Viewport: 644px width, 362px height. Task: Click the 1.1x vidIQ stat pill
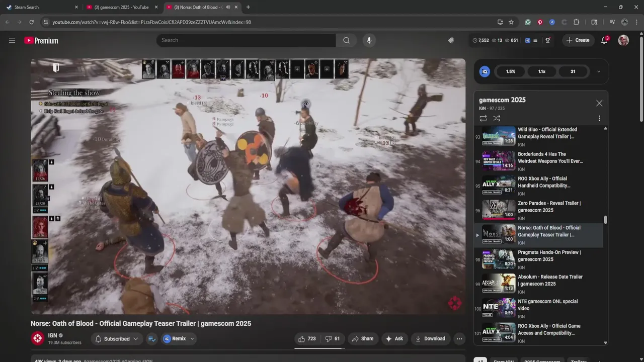tap(542, 71)
